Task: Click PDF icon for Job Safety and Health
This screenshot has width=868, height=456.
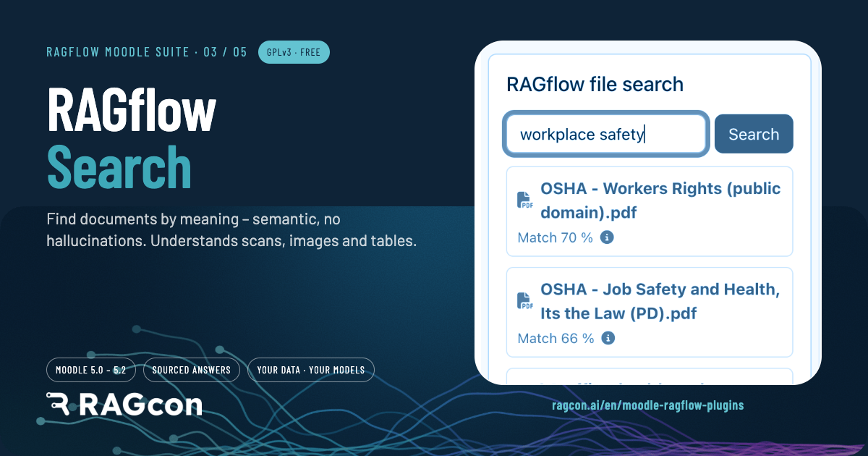Action: pyautogui.click(x=525, y=301)
